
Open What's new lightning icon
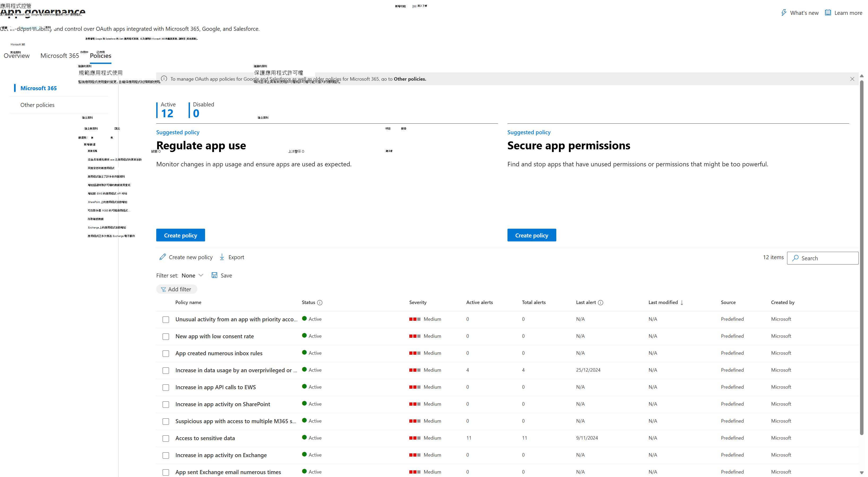[784, 12]
